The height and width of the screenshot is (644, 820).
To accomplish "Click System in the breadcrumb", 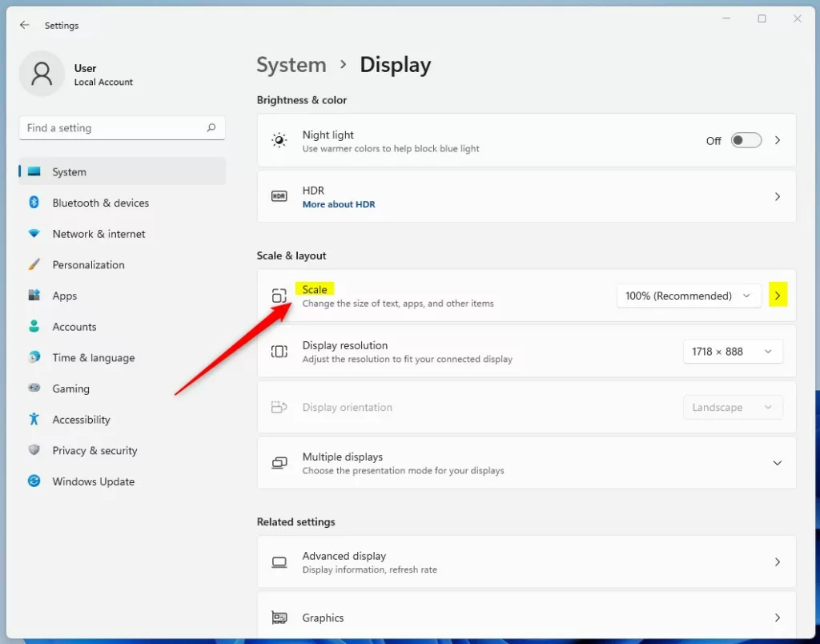I will (x=291, y=65).
